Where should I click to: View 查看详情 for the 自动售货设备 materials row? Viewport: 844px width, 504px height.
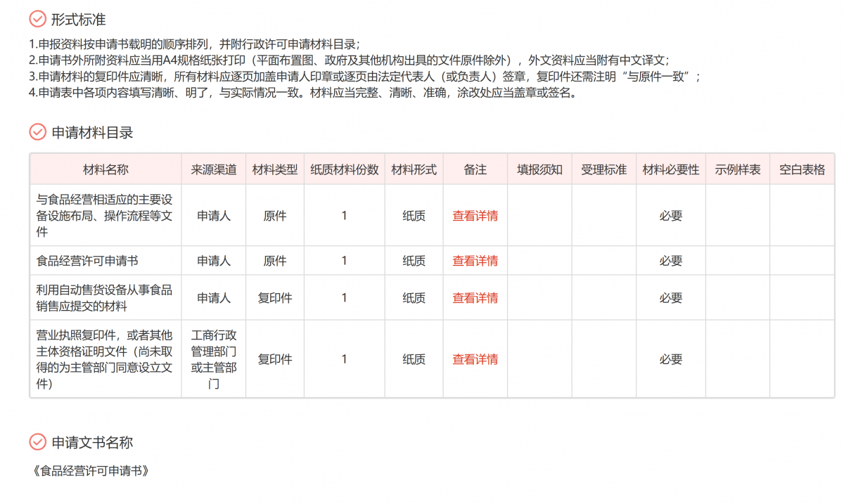[x=475, y=298]
